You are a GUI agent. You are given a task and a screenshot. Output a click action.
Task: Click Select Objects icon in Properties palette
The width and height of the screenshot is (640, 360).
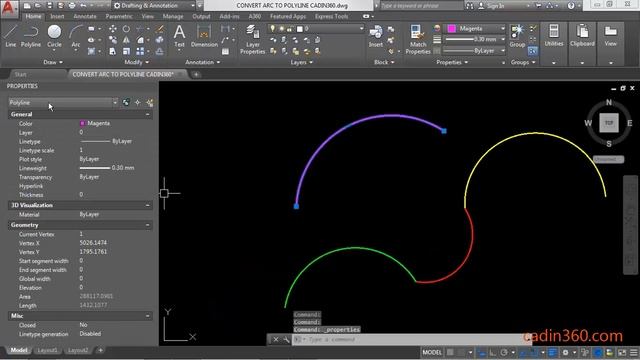point(138,102)
